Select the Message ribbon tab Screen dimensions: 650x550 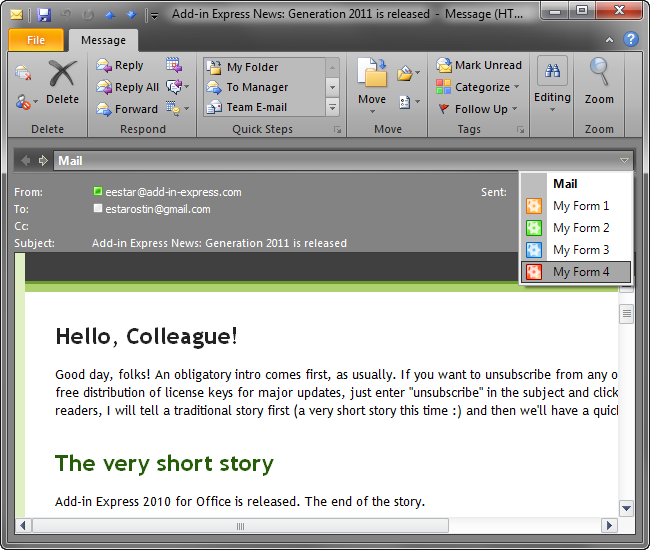point(103,40)
